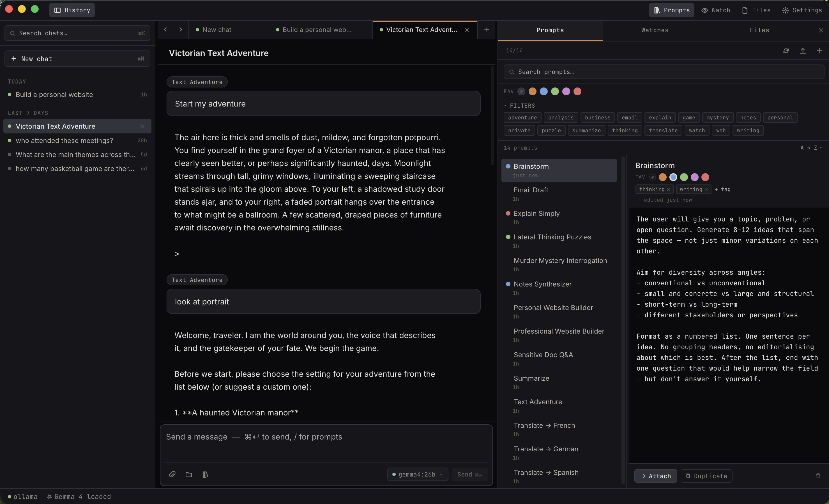The height and width of the screenshot is (504, 829).
Task: Toggle the mystery filter tag
Action: pos(717,117)
